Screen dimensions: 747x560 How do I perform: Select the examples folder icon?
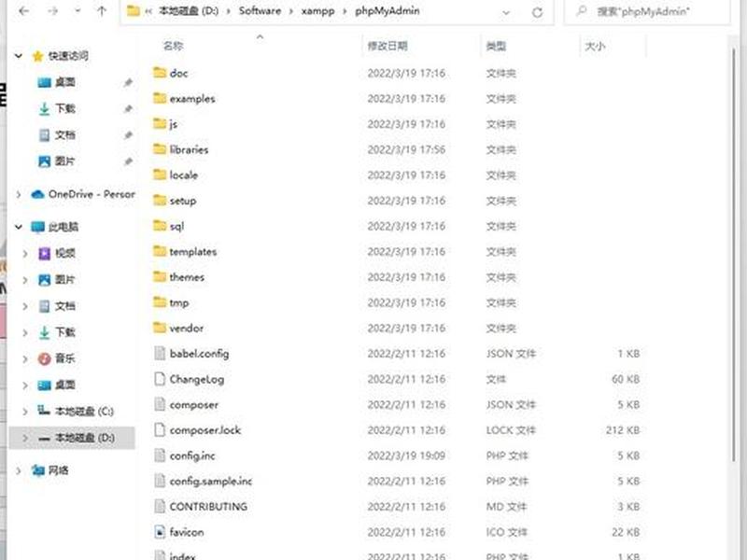point(160,98)
